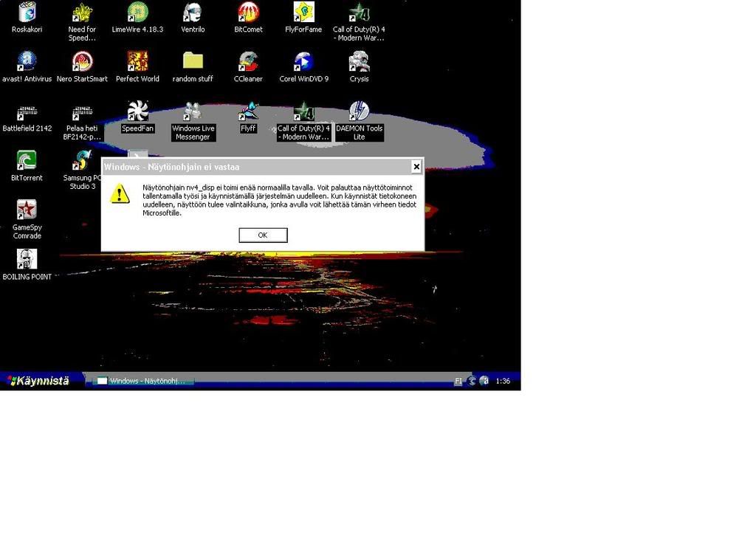Viewport: 756px width, 558px height.
Task: Launch Crysis from the desktop
Action: [359, 62]
